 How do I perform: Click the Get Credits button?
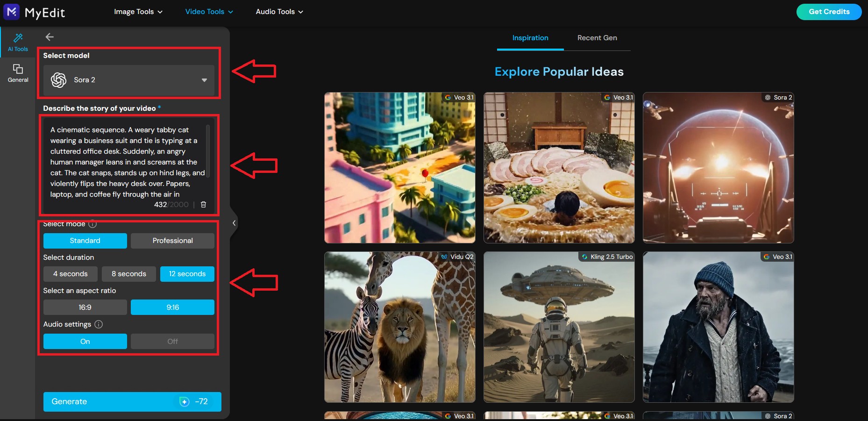click(829, 12)
